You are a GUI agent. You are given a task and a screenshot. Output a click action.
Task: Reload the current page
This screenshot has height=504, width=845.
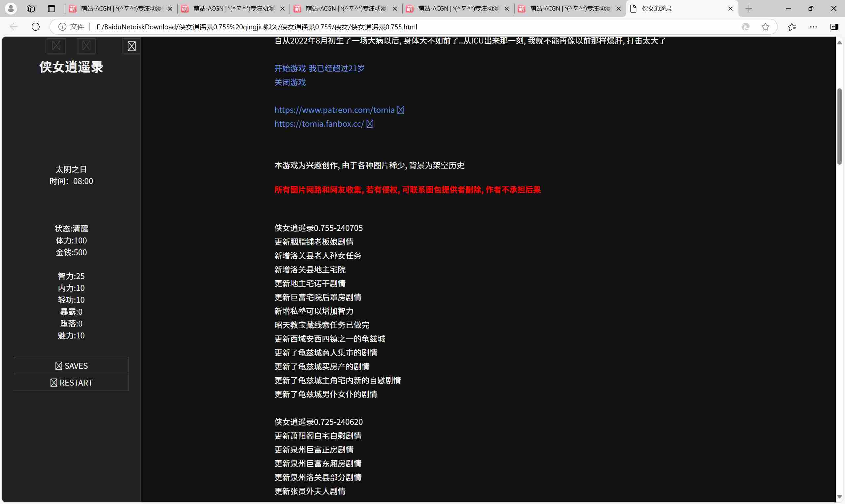[x=35, y=27]
